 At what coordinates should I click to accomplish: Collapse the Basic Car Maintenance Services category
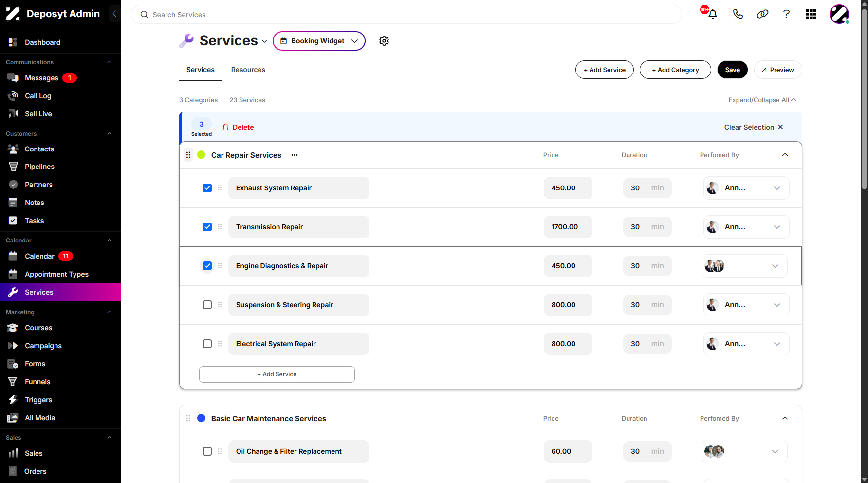[785, 418]
